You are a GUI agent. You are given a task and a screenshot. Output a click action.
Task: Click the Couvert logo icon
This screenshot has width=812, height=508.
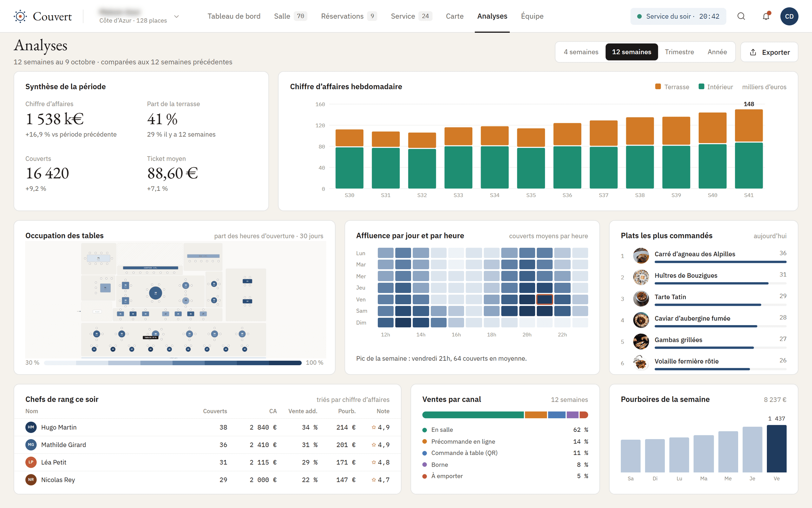coord(20,16)
